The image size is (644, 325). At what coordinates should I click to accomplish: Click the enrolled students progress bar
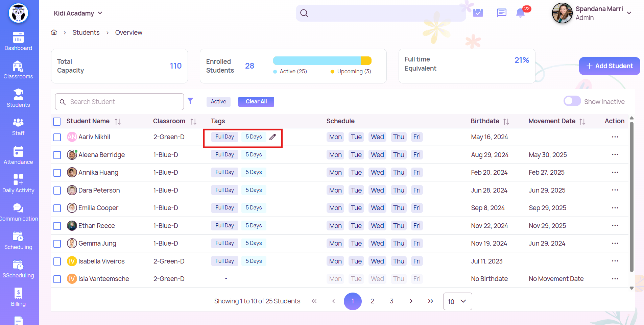pos(322,61)
